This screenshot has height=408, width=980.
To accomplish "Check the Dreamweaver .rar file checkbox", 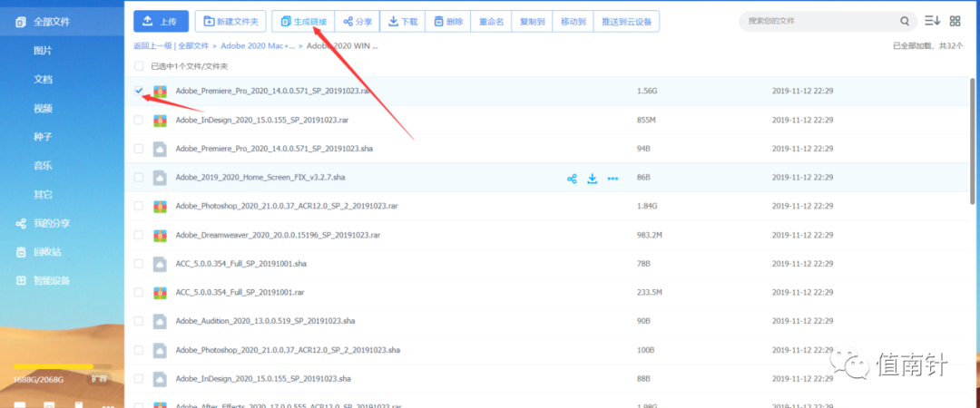I will (139, 235).
